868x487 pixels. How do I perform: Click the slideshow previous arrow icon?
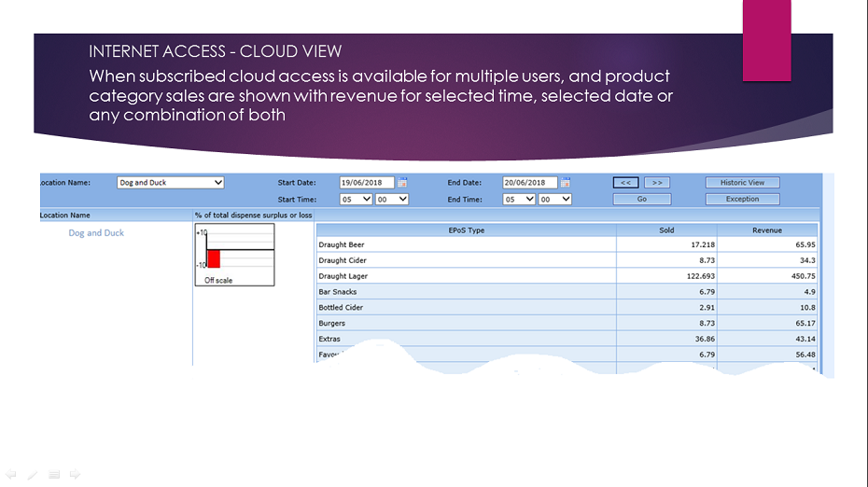click(x=11, y=474)
